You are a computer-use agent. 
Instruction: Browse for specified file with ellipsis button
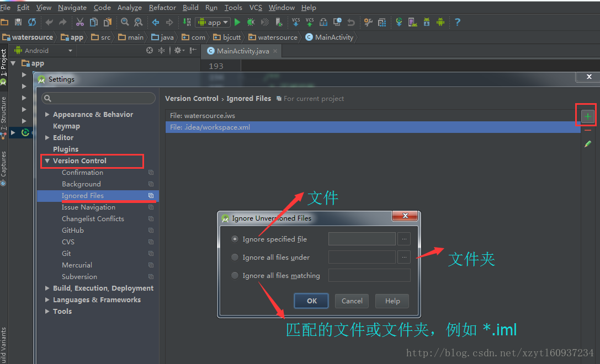[x=404, y=239]
